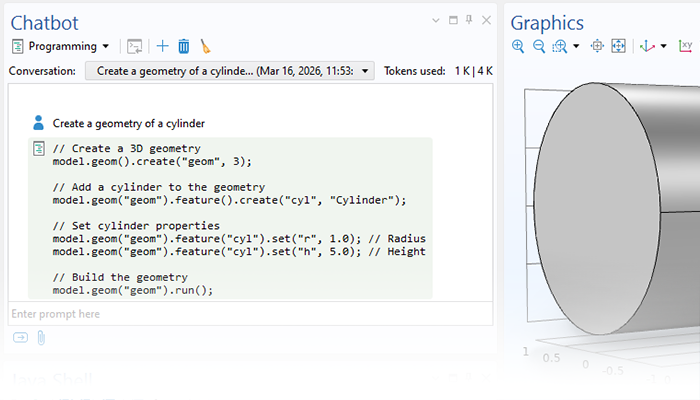Open the Programming mode dropdown
700x400 pixels.
click(61, 46)
